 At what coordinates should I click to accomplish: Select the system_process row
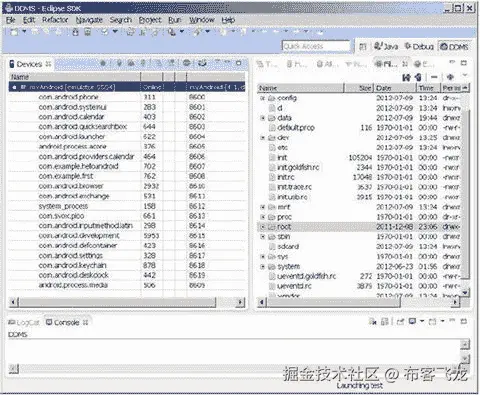(x=128, y=206)
